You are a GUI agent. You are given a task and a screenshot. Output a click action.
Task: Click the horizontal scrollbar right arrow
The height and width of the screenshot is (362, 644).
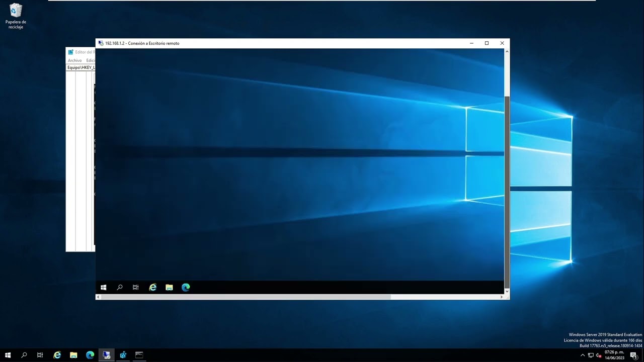tap(501, 297)
